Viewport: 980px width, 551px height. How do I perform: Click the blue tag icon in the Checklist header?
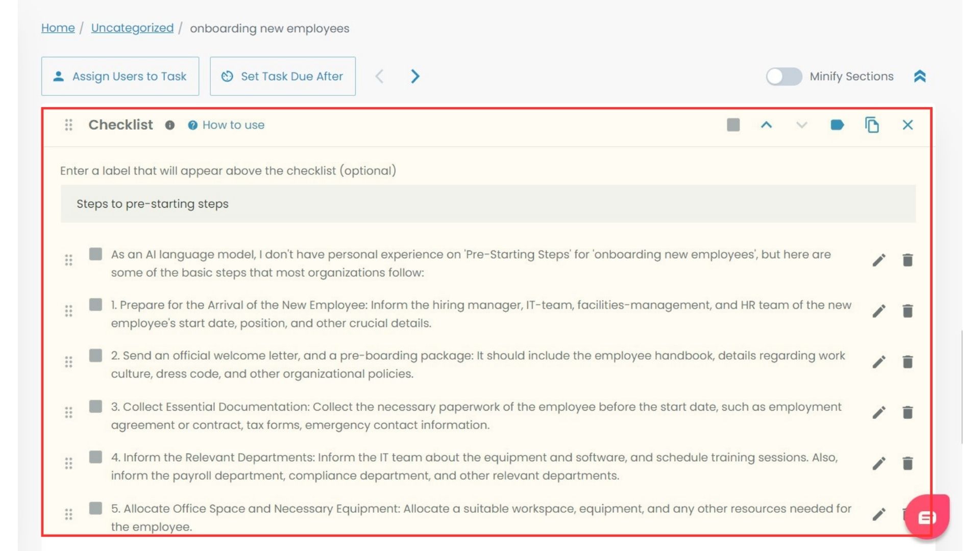[837, 124]
